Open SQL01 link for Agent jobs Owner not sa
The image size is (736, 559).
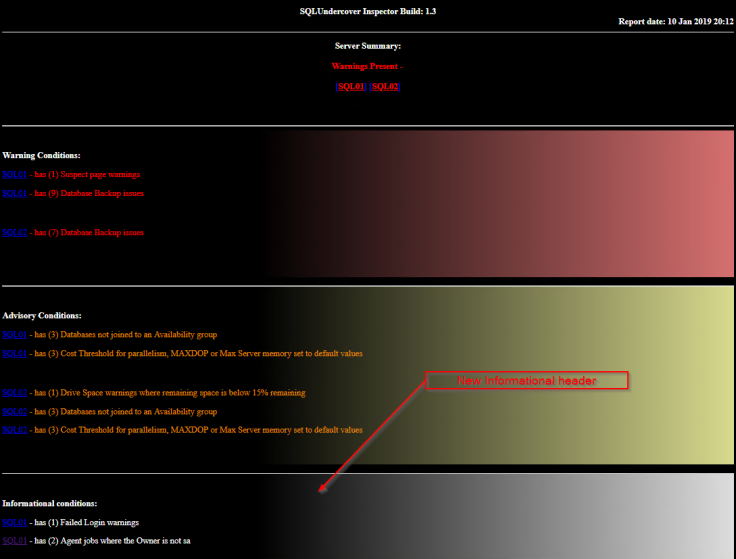15,541
